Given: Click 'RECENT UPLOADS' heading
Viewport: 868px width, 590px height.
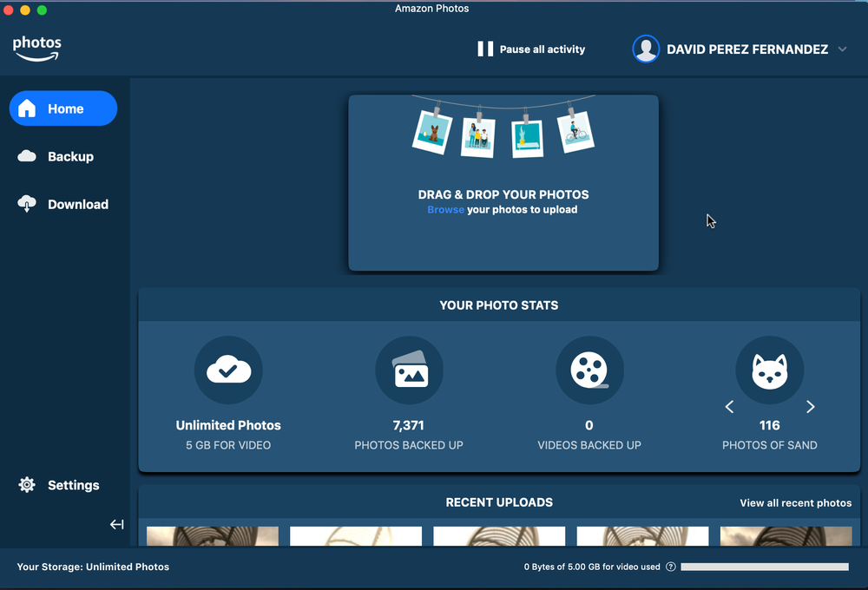Looking at the screenshot, I should click(499, 502).
